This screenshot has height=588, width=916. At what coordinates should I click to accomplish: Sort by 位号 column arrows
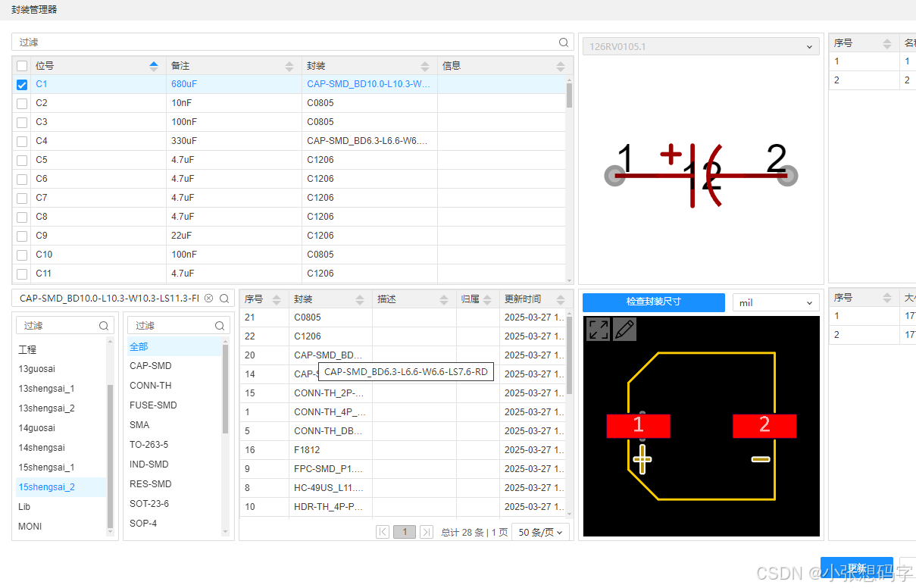(155, 66)
